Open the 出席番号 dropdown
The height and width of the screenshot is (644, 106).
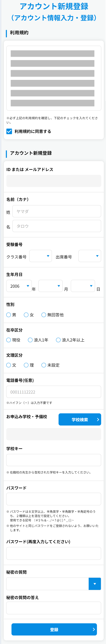coord(90,256)
